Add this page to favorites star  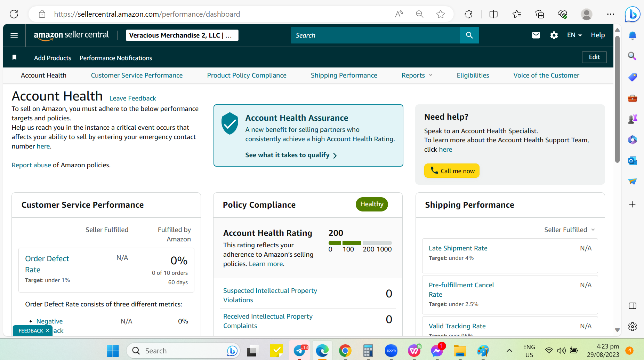[x=441, y=14]
